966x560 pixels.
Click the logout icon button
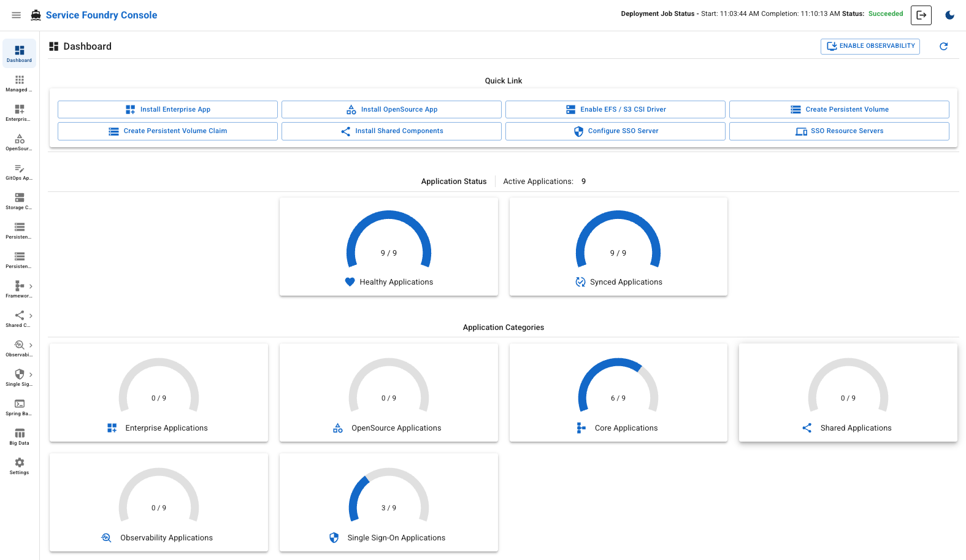921,15
